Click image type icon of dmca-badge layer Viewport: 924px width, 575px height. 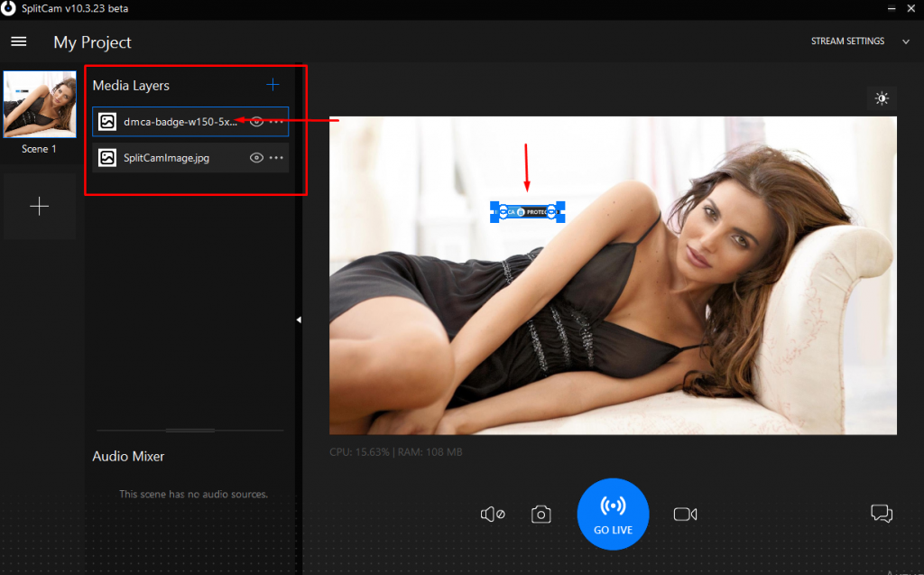click(x=107, y=122)
